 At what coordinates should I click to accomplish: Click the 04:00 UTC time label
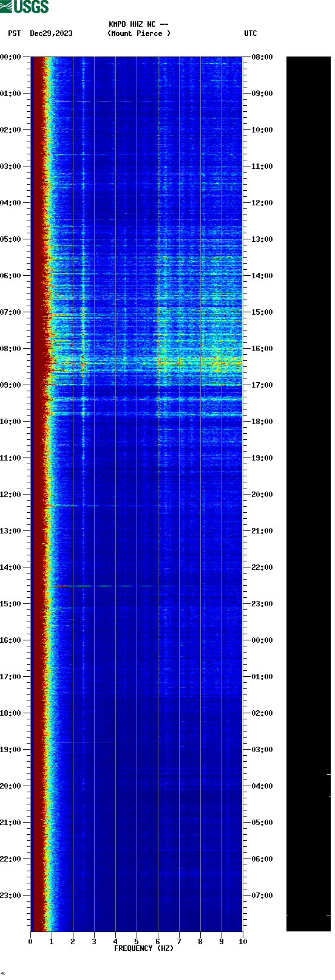tap(262, 786)
